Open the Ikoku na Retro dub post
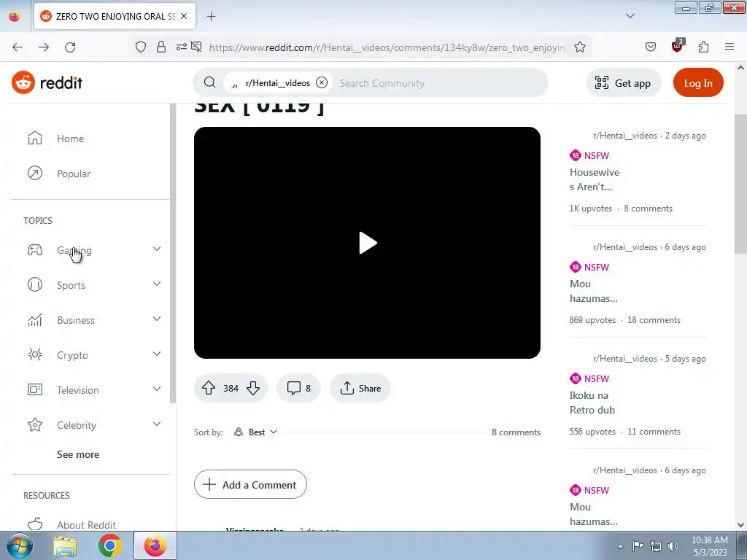The height and width of the screenshot is (560, 747). (x=592, y=402)
